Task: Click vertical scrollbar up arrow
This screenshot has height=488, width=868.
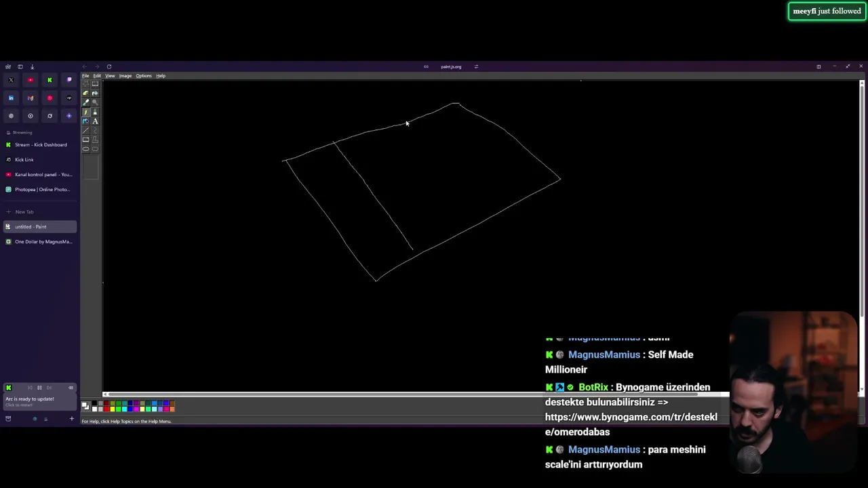Action: (x=862, y=83)
